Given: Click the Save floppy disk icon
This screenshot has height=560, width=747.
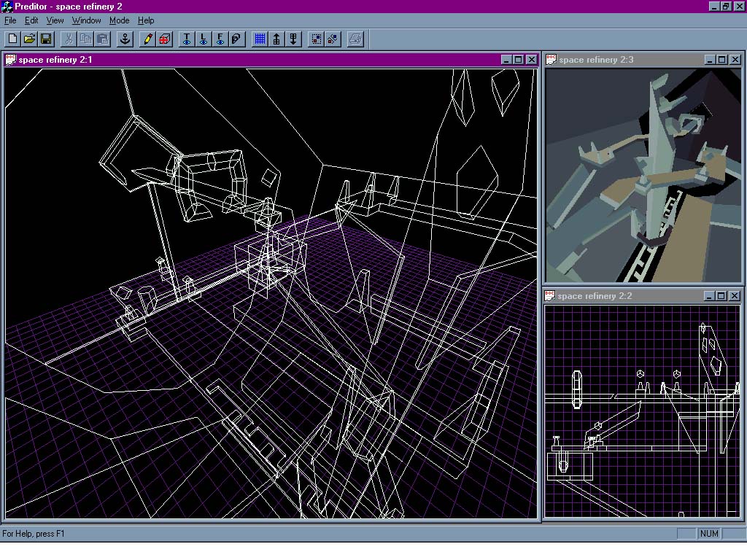Looking at the screenshot, I should click(x=46, y=39).
